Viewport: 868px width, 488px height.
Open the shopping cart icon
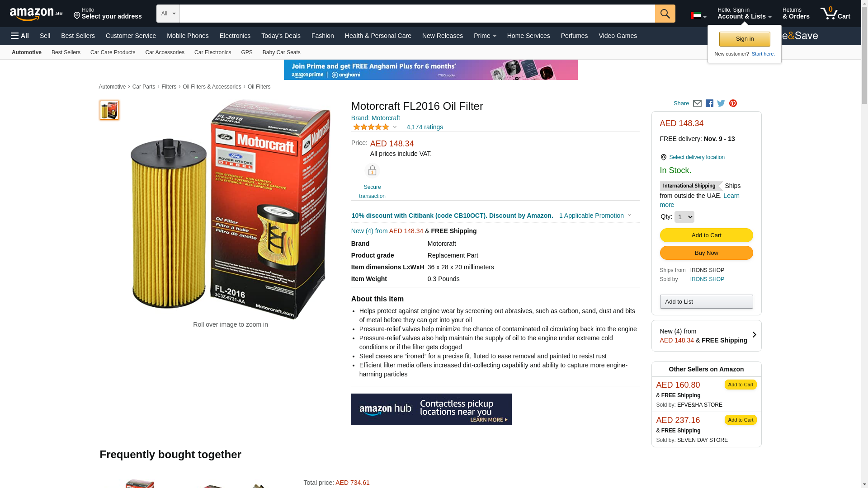pos(835,13)
